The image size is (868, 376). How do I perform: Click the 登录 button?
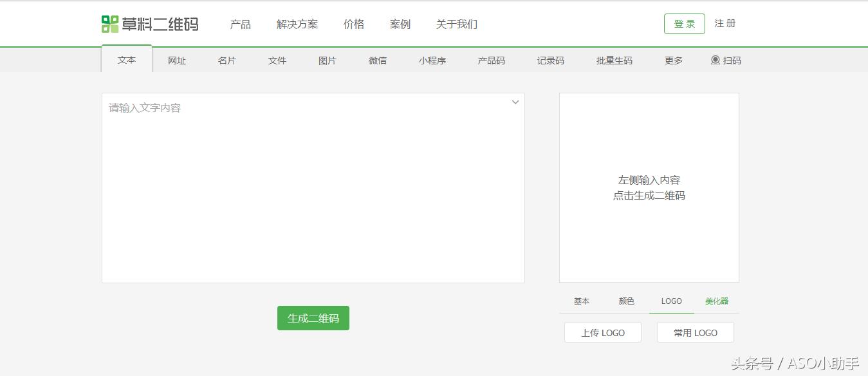[683, 23]
